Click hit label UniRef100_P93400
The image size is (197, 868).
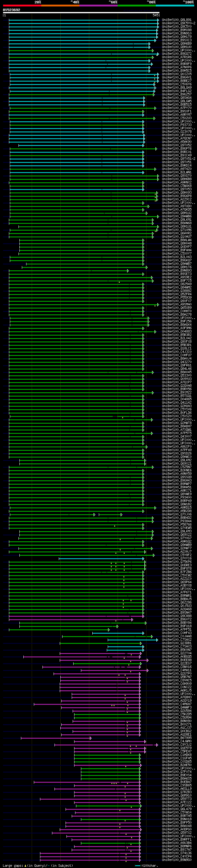[x=176, y=498]
